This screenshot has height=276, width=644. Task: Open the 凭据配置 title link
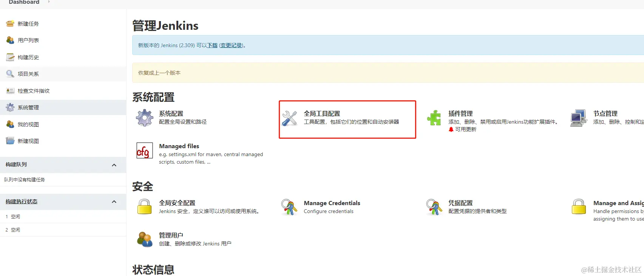pyautogui.click(x=460, y=203)
